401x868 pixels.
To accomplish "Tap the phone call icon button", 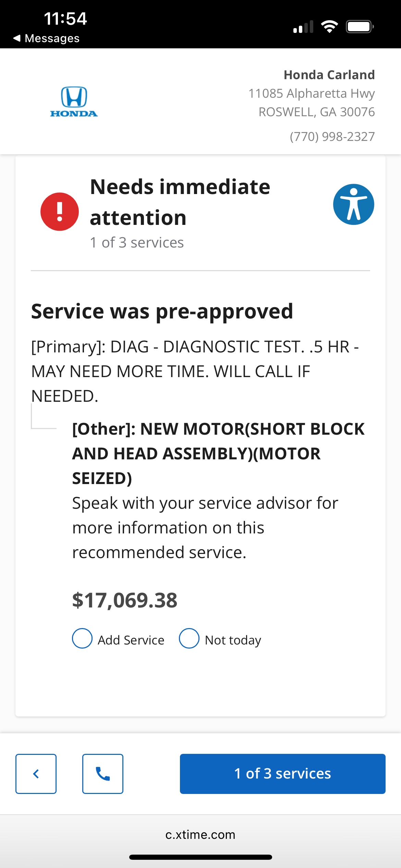I will tap(103, 774).
